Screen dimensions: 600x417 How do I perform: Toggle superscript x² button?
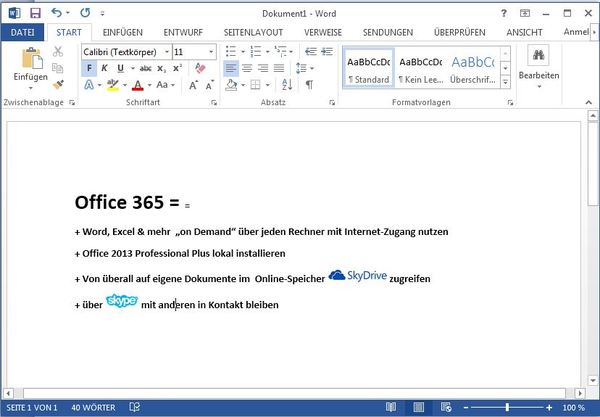(x=177, y=68)
